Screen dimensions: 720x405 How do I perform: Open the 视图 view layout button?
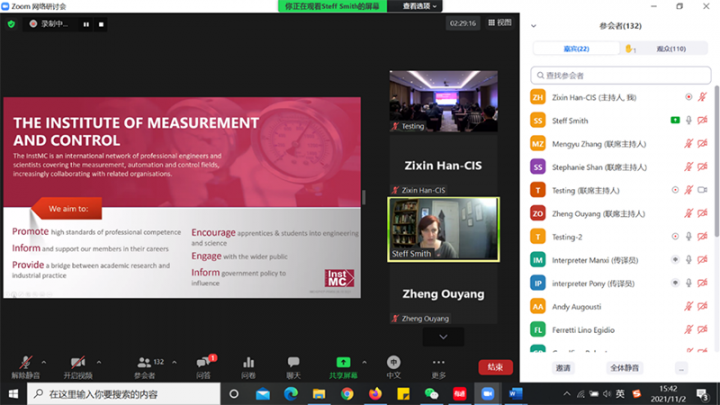(x=500, y=22)
